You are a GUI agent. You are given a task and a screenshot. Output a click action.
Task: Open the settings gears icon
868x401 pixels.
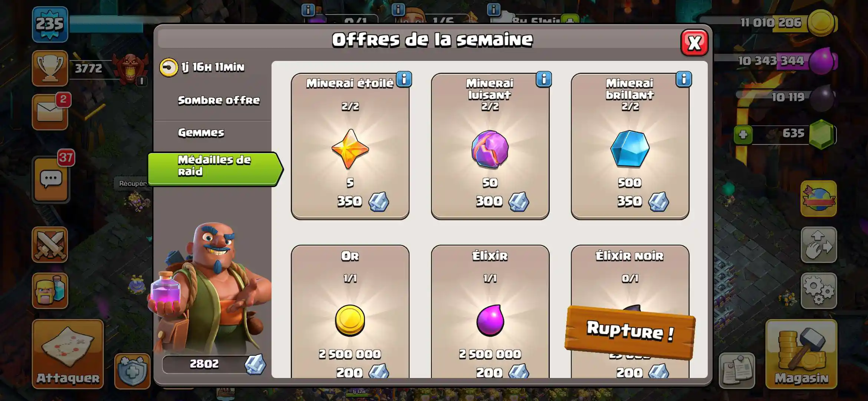[x=819, y=291]
